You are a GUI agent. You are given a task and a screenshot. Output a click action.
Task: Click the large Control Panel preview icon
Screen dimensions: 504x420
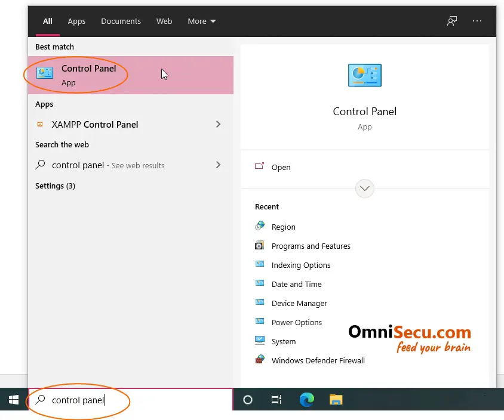tap(364, 75)
